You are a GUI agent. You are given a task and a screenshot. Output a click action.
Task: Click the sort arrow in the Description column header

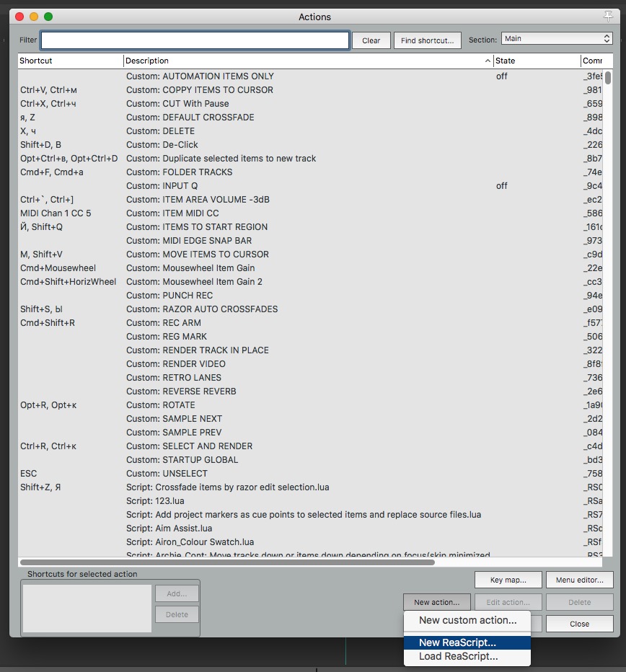pos(488,61)
